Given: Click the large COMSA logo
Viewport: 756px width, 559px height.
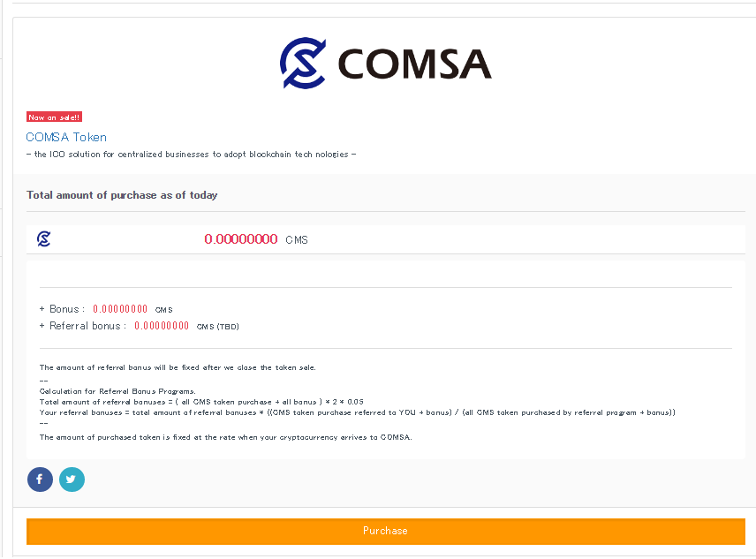Looking at the screenshot, I should (x=385, y=64).
